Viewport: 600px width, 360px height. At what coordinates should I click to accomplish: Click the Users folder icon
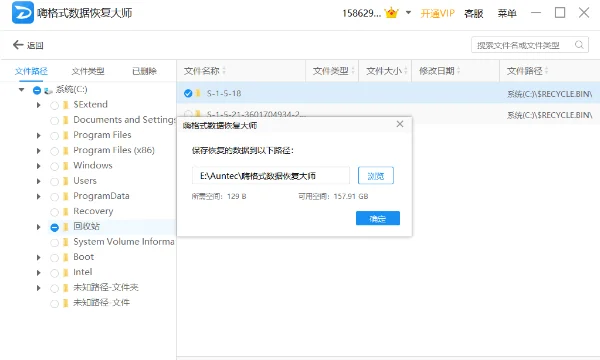[66, 181]
